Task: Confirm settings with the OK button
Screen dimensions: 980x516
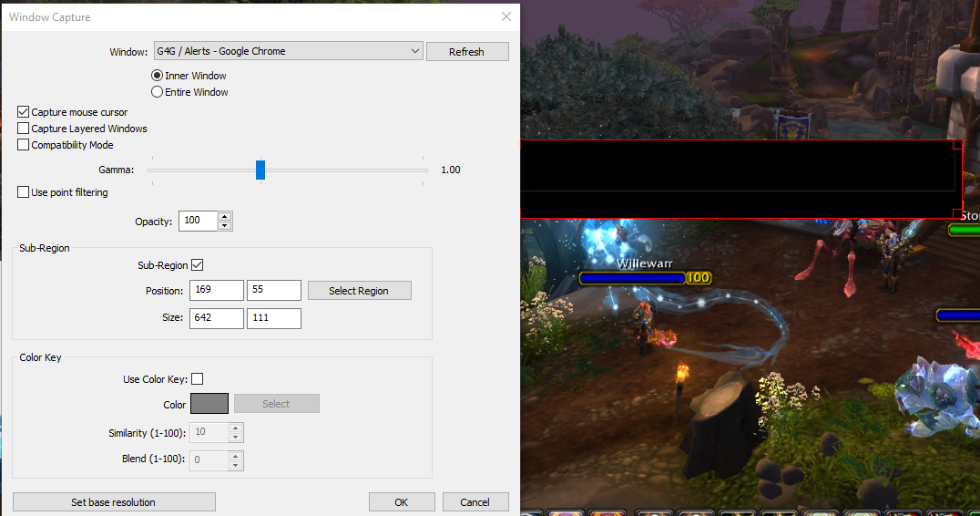Action: coord(402,502)
